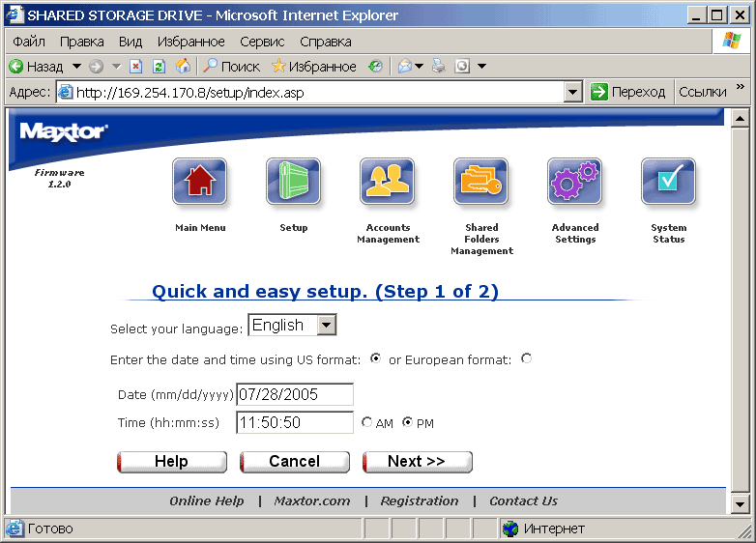Open the Избранное menu
756x543 pixels.
[x=190, y=42]
